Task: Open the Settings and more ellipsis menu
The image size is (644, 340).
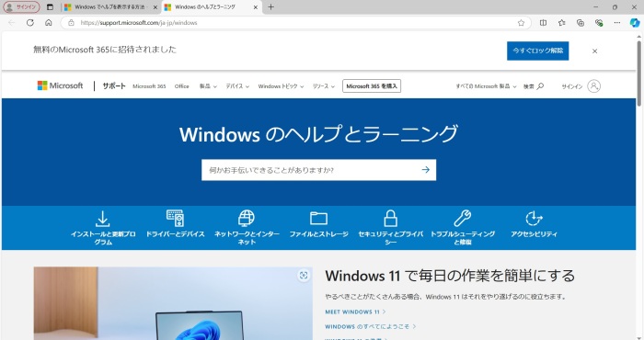Action: point(617,23)
